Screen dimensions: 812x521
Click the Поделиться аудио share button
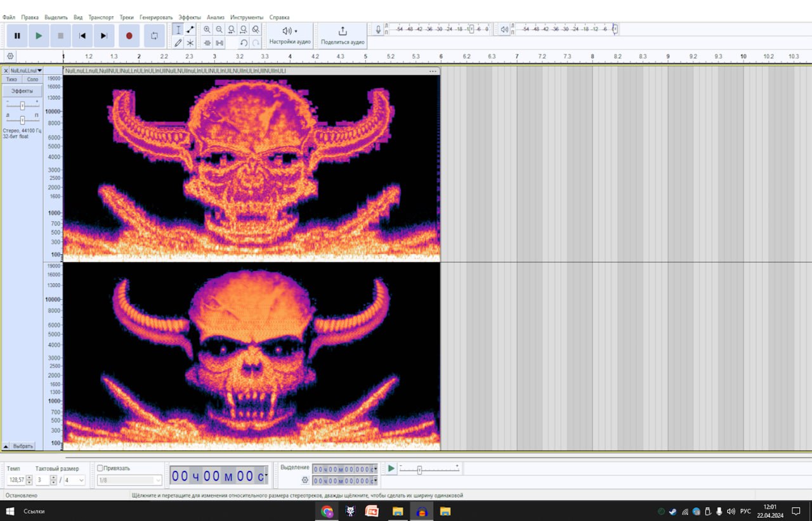pos(343,35)
